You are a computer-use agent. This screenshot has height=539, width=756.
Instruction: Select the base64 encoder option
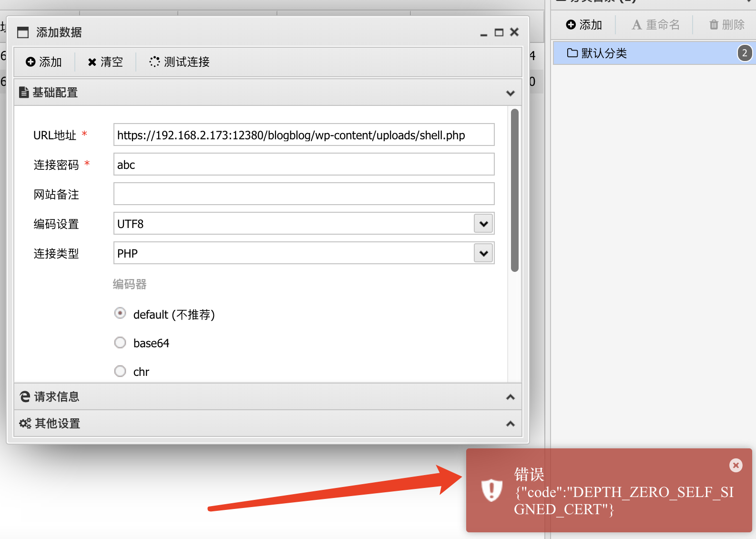point(120,342)
